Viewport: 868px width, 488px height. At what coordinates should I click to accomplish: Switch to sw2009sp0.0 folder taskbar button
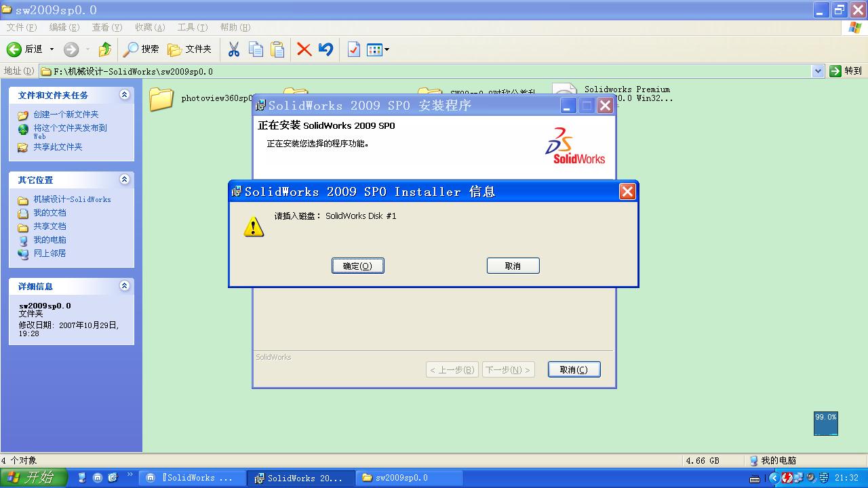coord(409,478)
